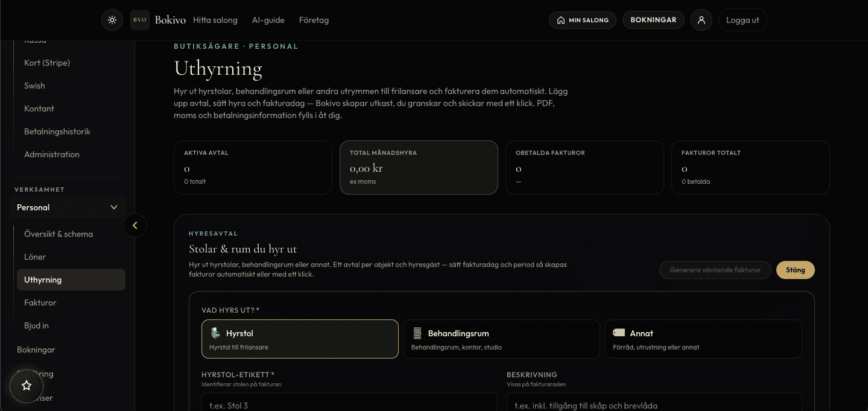
Task: Click the 'VERKSAMHET' sidebar label
Action: (x=39, y=189)
